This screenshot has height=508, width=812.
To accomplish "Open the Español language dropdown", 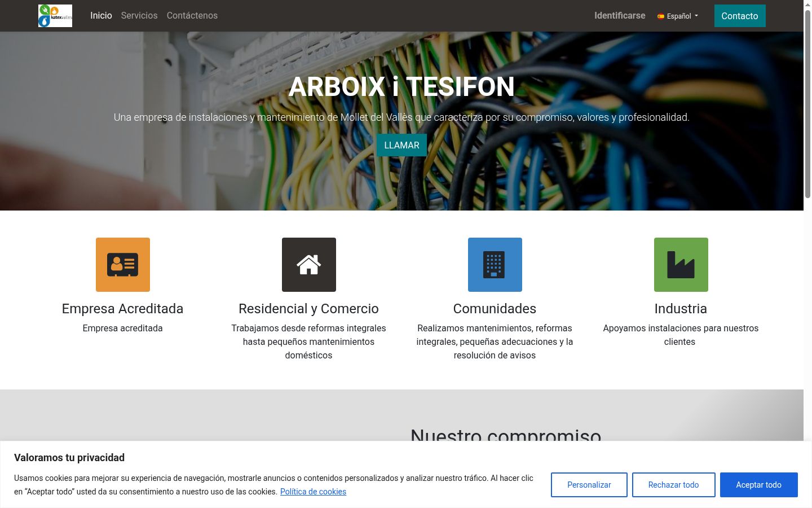I will [678, 16].
